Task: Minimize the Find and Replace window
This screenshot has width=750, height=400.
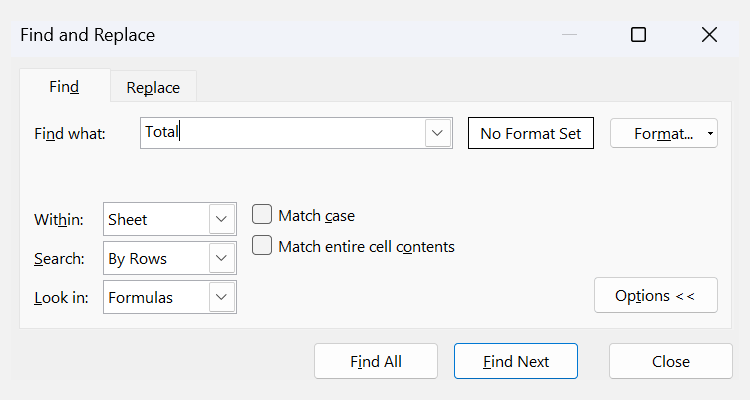Action: [569, 35]
